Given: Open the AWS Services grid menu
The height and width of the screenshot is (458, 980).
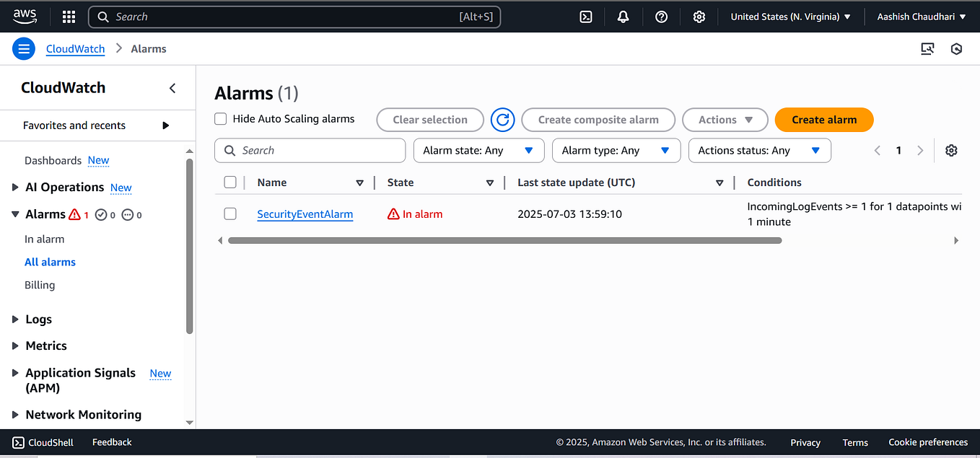Looking at the screenshot, I should point(68,16).
